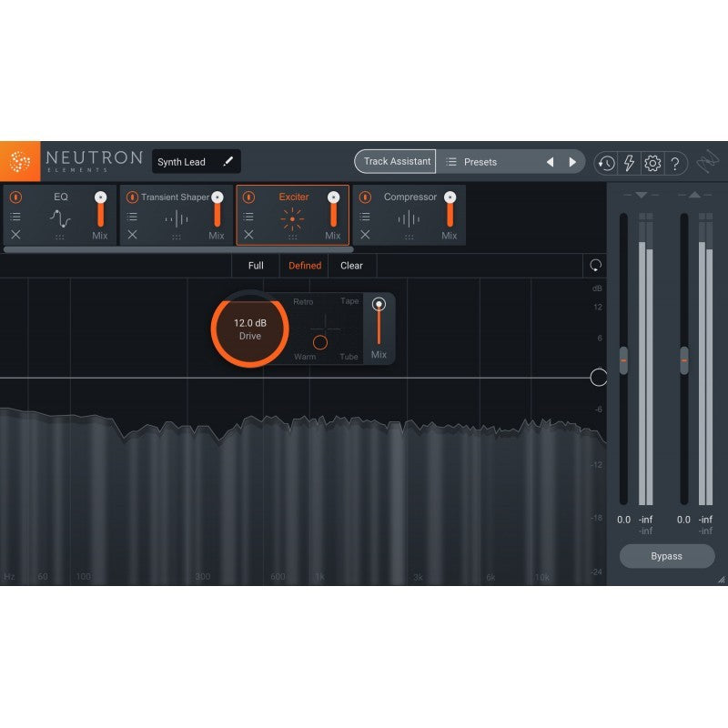Click the previous preset arrow

551,161
